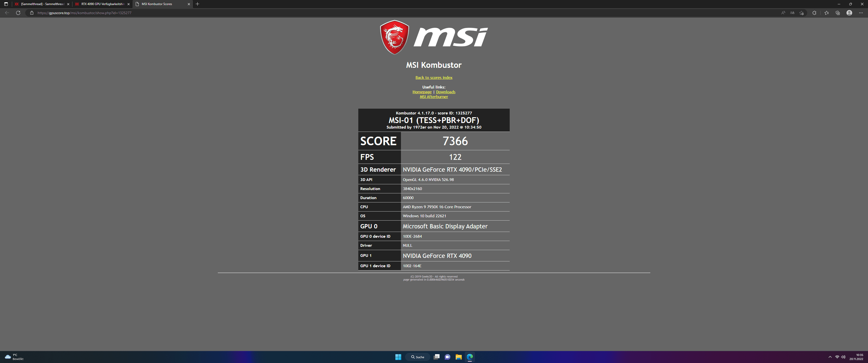
Task: Close the MSI Kombustor Scores tab
Action: 189,4
